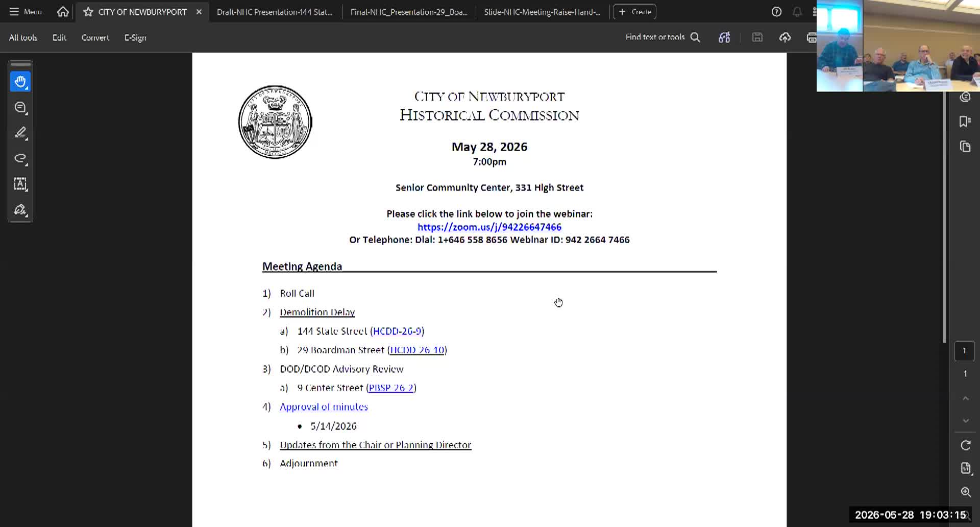Open the AI Assistant icon

[x=724, y=37]
